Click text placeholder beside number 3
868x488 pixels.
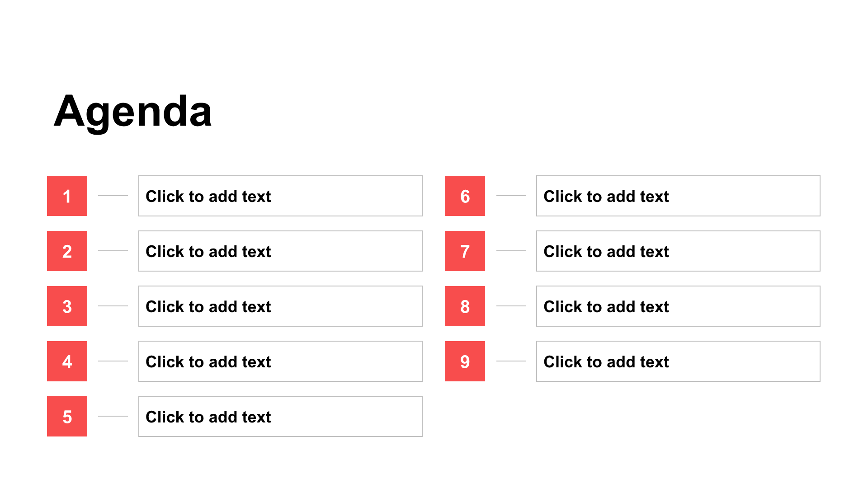click(280, 306)
